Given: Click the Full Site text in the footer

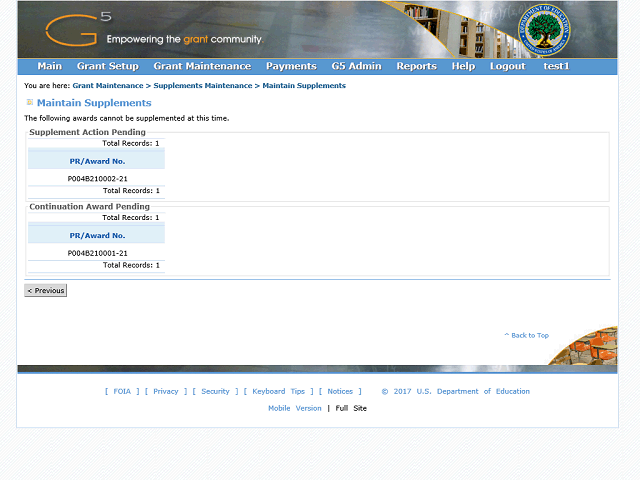Looking at the screenshot, I should pos(351,408).
